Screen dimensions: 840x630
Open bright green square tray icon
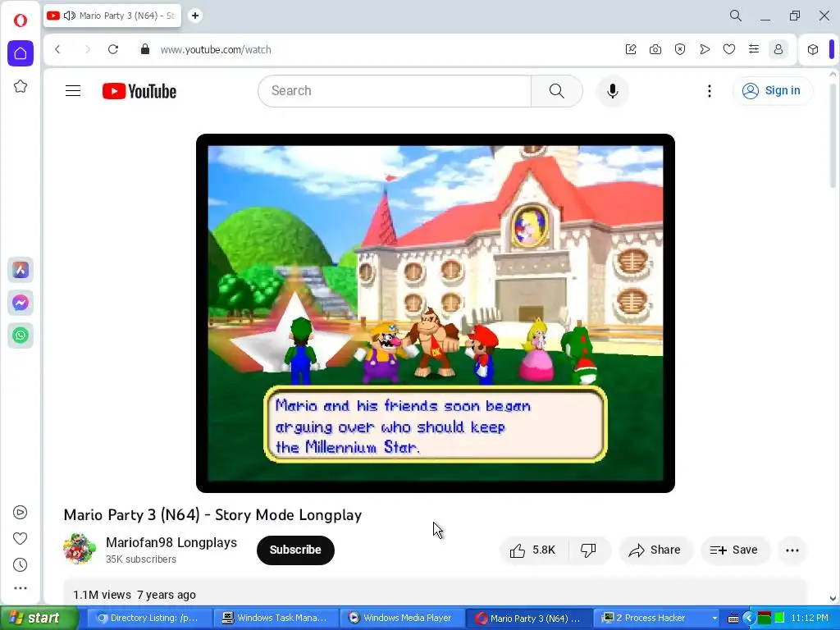coord(780,619)
